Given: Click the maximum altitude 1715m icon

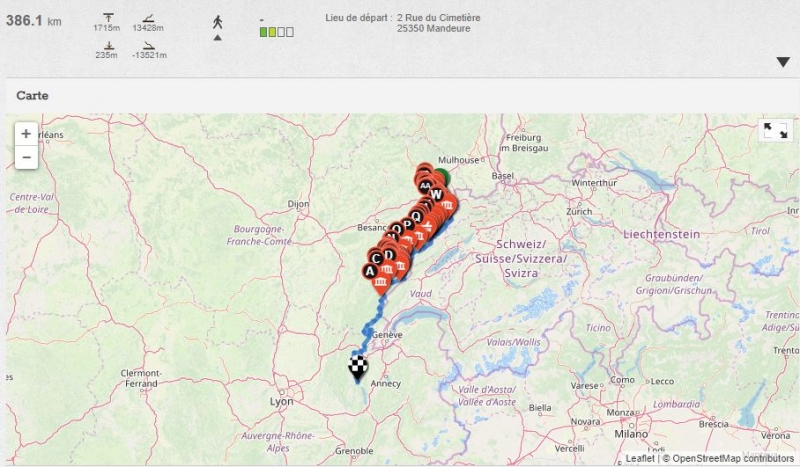Looking at the screenshot, I should click(x=107, y=17).
